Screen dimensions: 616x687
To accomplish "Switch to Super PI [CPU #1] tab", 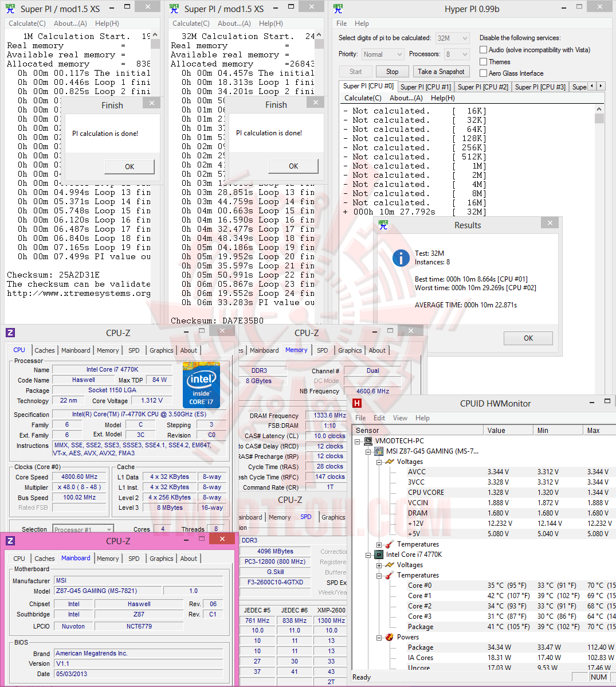I will [x=426, y=87].
